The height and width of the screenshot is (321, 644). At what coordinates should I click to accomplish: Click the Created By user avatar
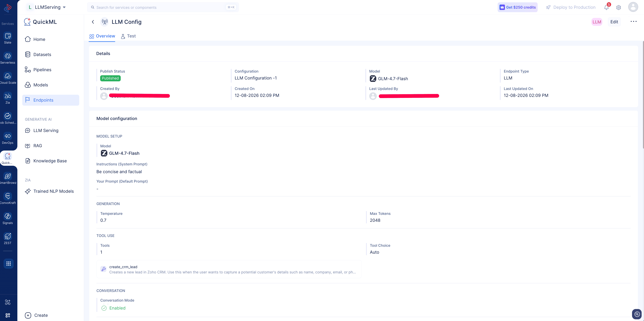pyautogui.click(x=104, y=96)
